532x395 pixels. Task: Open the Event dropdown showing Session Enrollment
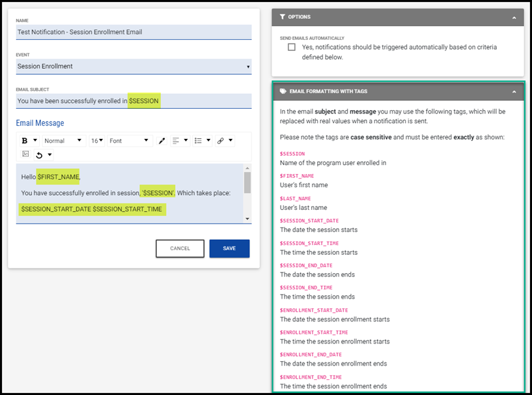point(133,66)
